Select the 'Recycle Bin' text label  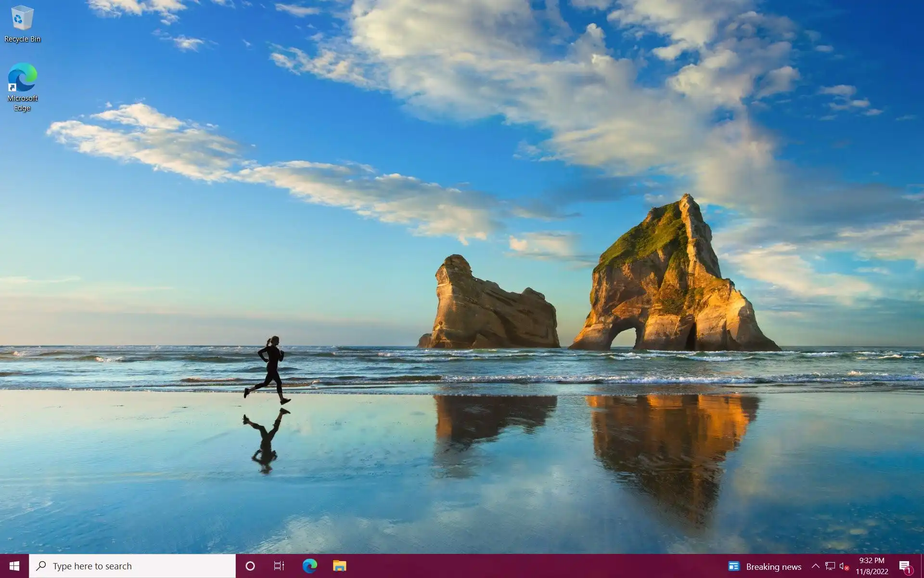click(x=22, y=39)
